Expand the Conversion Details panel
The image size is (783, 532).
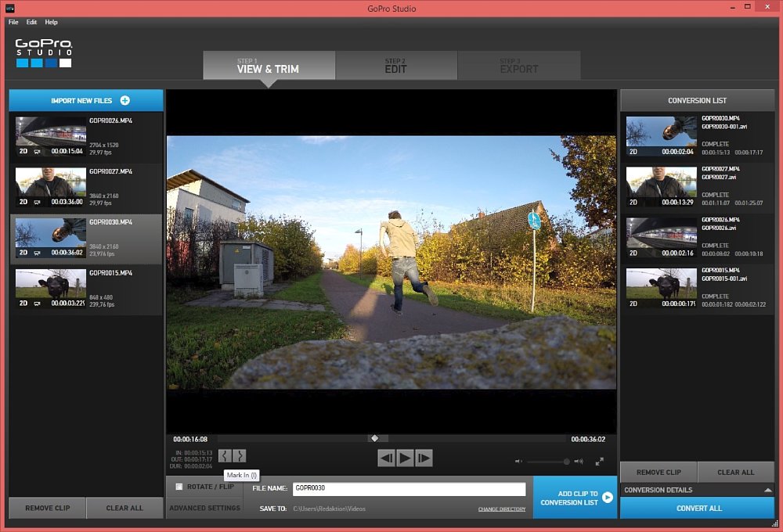(x=767, y=490)
